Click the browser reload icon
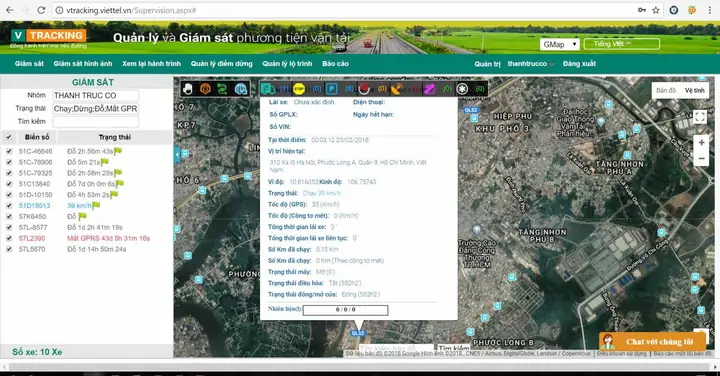This screenshot has width=720, height=376. [41, 10]
